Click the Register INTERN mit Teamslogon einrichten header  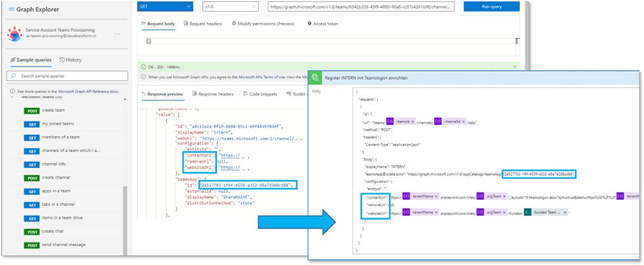pyautogui.click(x=366, y=78)
